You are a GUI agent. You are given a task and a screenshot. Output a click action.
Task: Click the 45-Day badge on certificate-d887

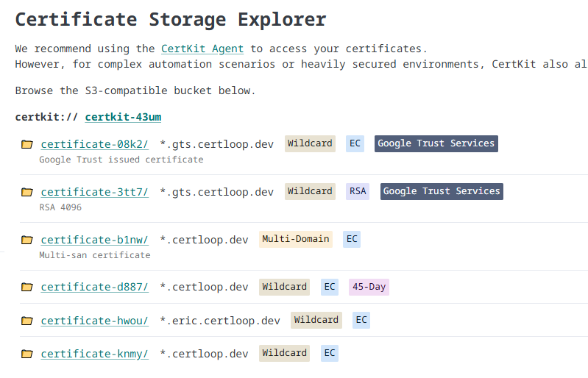[x=369, y=287]
